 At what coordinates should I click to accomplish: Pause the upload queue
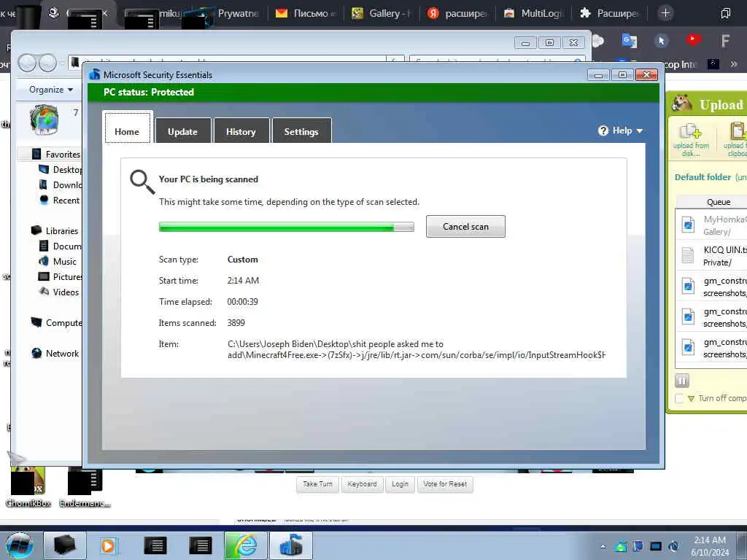(x=682, y=381)
